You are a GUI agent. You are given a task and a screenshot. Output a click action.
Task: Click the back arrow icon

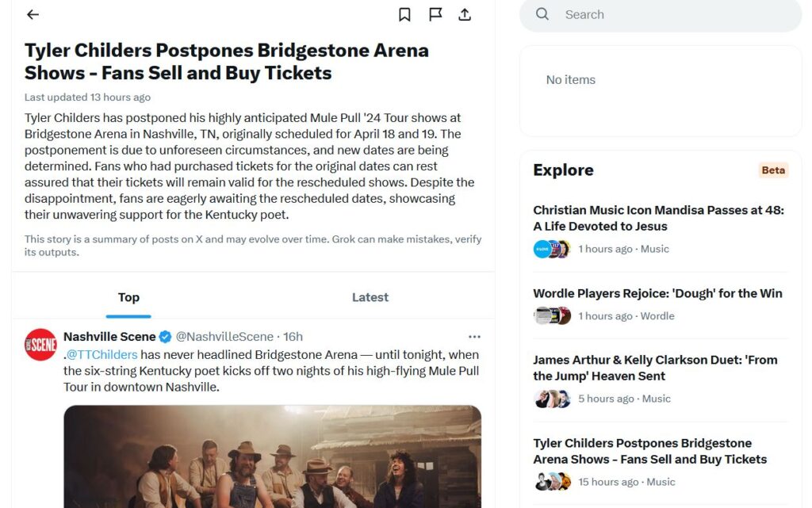33,14
